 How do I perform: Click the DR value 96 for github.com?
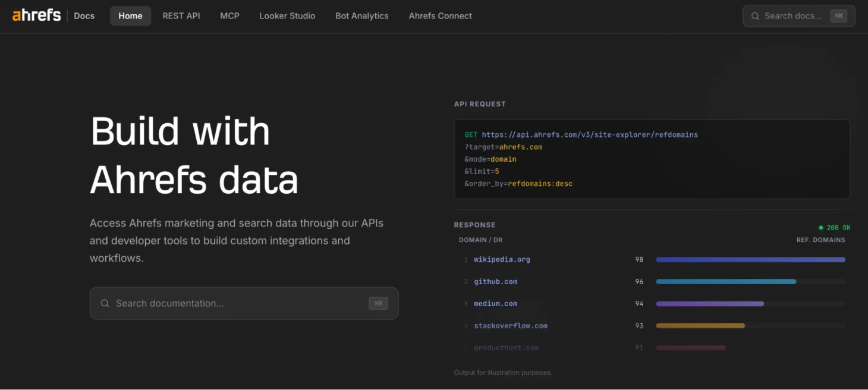pyautogui.click(x=639, y=281)
